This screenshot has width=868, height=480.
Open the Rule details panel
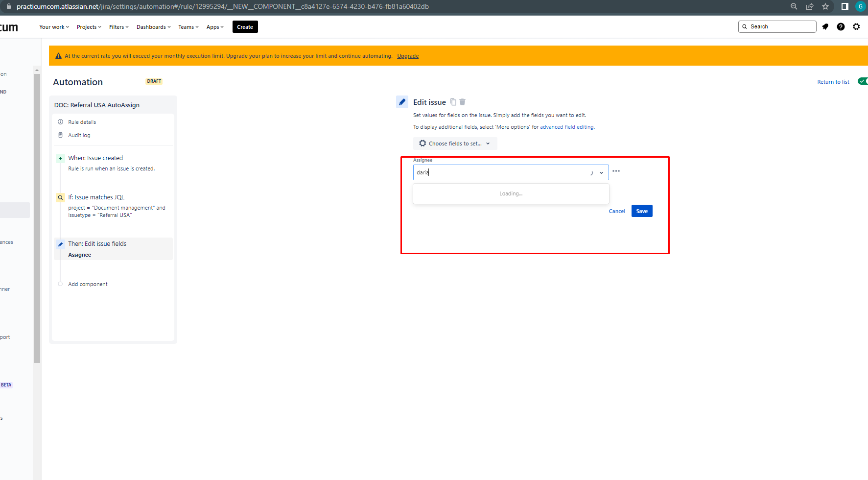click(x=82, y=121)
